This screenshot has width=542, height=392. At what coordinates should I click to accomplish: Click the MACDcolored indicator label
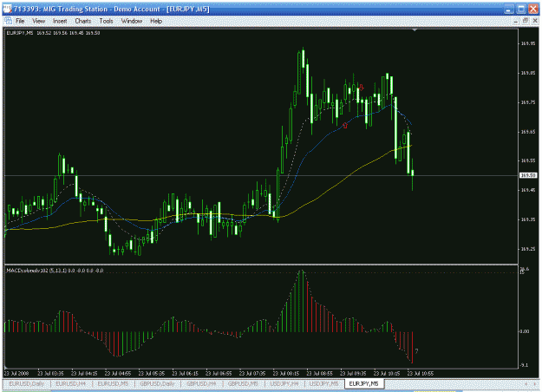point(55,271)
